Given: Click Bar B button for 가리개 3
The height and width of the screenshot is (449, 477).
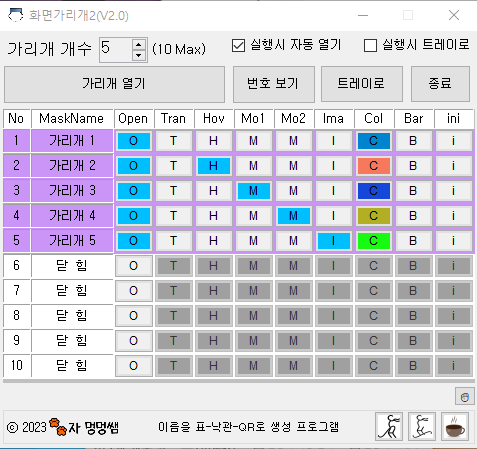Looking at the screenshot, I should click(413, 191).
